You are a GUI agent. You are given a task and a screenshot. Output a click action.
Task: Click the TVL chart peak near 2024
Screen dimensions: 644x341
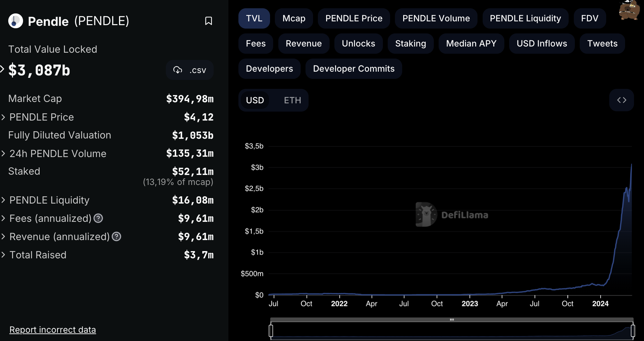631,165
